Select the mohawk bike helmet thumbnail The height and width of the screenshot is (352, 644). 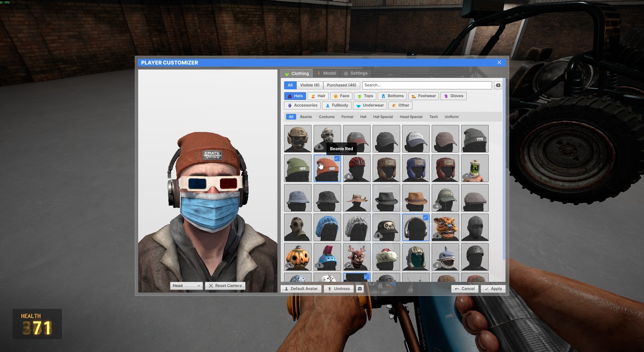327,257
